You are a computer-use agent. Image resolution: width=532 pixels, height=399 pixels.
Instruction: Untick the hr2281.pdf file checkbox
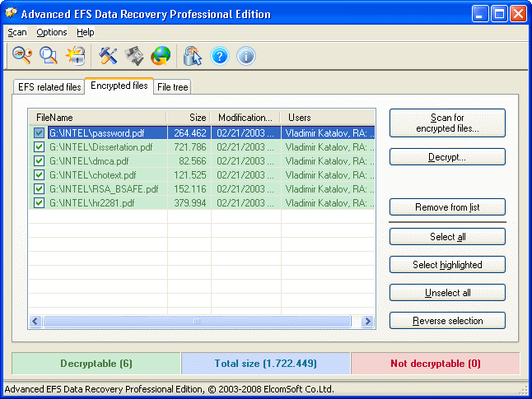click(x=39, y=203)
